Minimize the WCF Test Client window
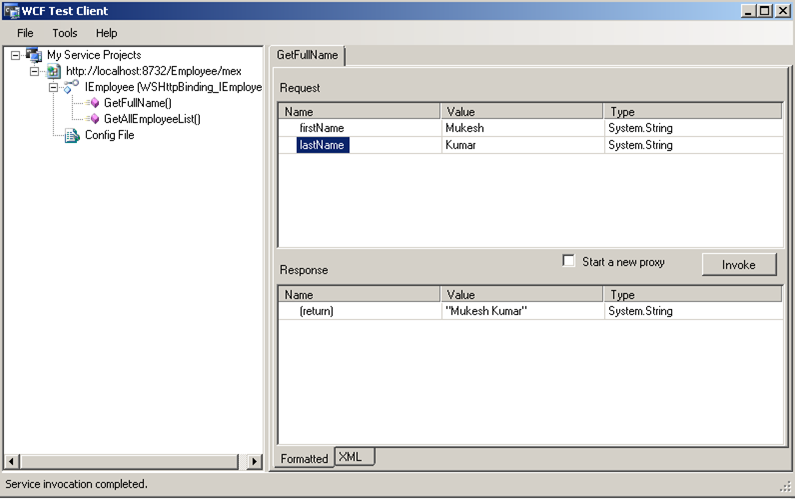Screen dimensions: 795x499 pyautogui.click(x=748, y=11)
